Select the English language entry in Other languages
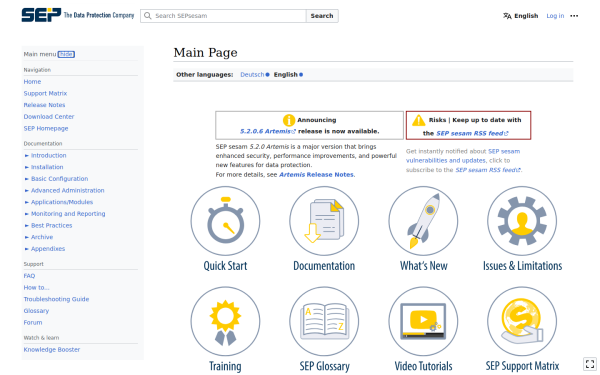 tap(285, 75)
